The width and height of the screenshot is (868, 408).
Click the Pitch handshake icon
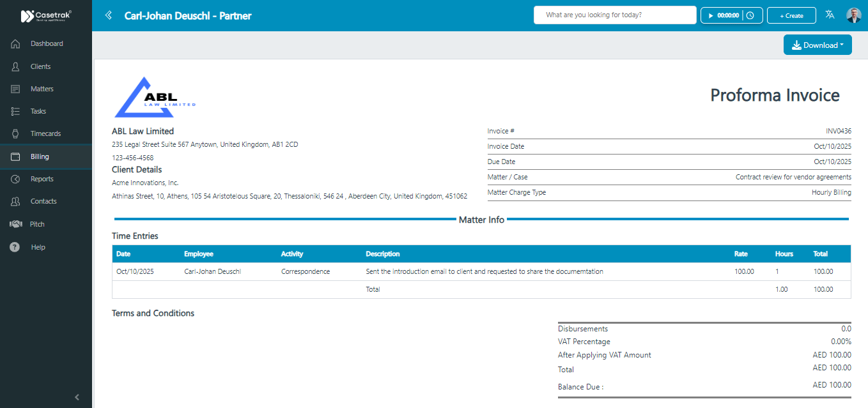click(16, 224)
